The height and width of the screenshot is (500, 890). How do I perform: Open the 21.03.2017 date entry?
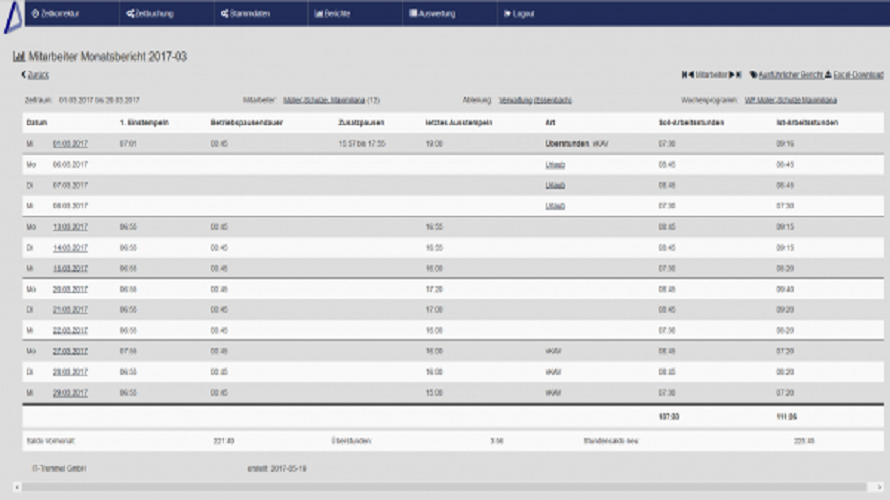pyautogui.click(x=70, y=310)
